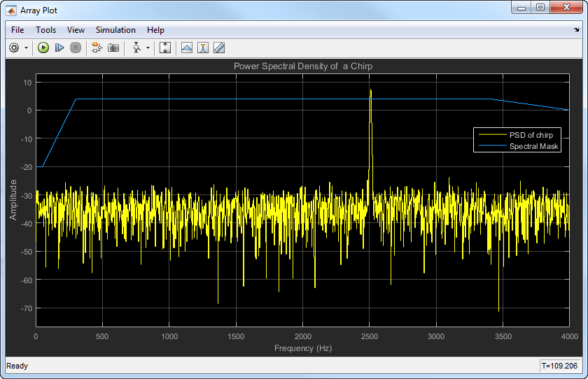Toggle the Signal Statistics ruler icon
The image size is (588, 379).
click(219, 48)
